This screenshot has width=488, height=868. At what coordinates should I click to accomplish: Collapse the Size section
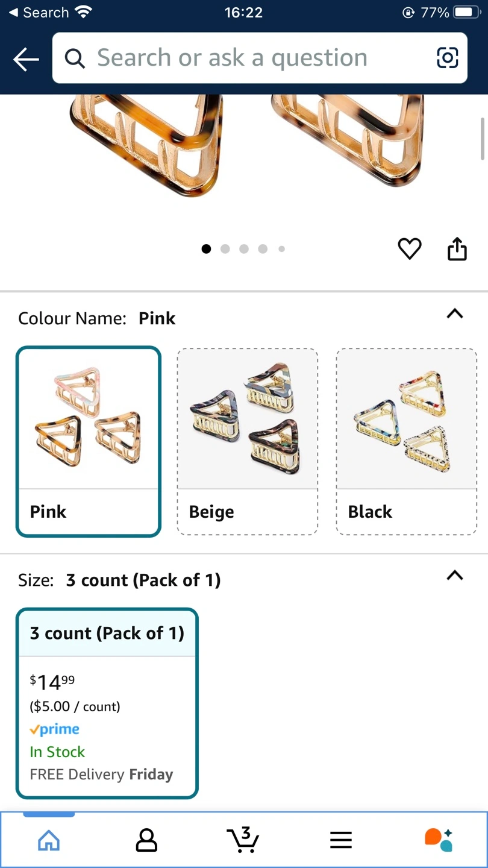[455, 575]
